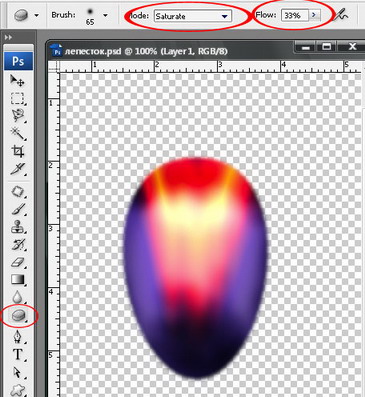Click the document title лепесток.psd
The height and width of the screenshot is (397, 365).
(x=93, y=51)
